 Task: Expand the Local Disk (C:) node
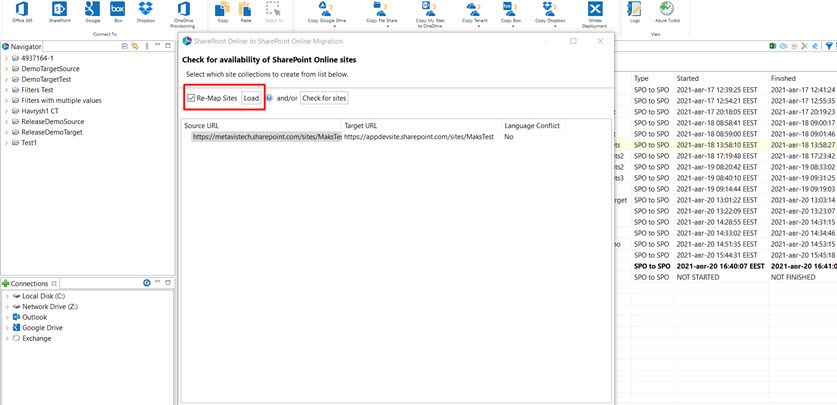tap(7, 296)
